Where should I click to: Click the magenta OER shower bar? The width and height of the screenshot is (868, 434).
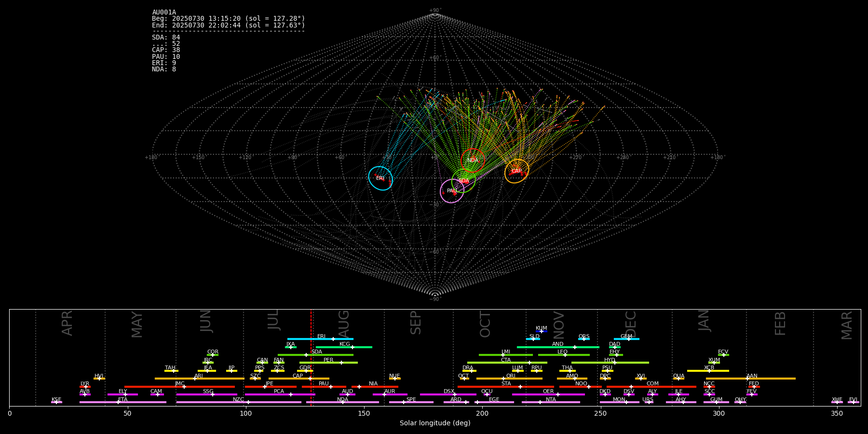(x=548, y=394)
